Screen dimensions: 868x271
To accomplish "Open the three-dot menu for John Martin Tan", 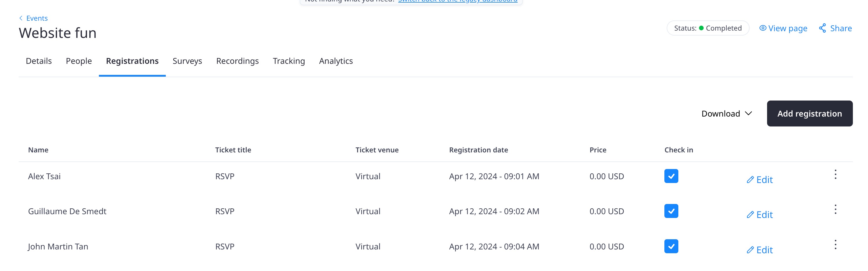I will click(x=835, y=245).
